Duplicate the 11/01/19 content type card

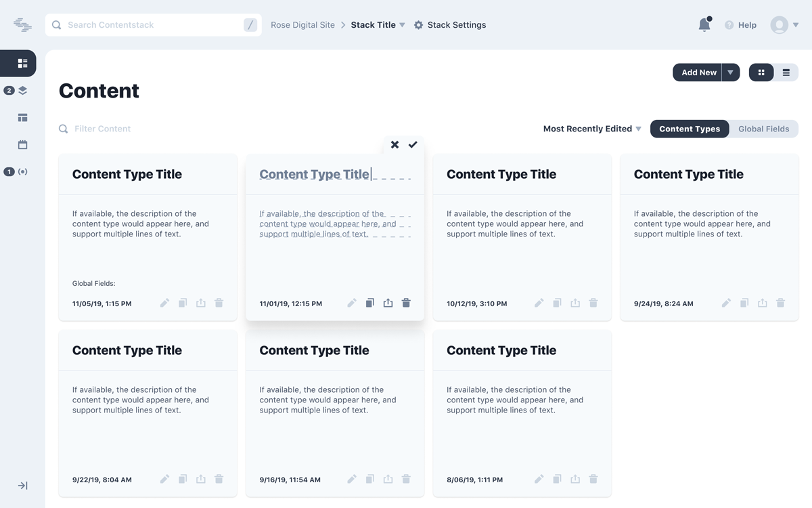coord(369,303)
